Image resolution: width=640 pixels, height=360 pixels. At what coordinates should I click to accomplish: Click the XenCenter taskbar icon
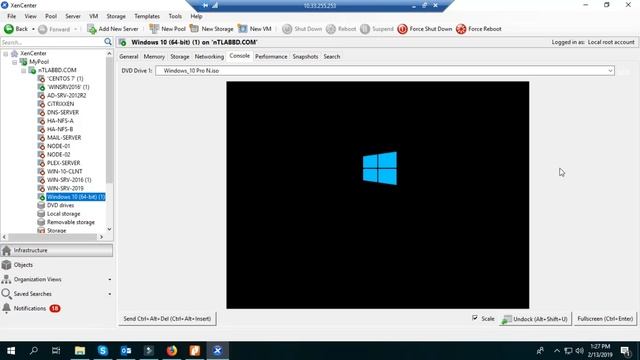click(x=218, y=351)
